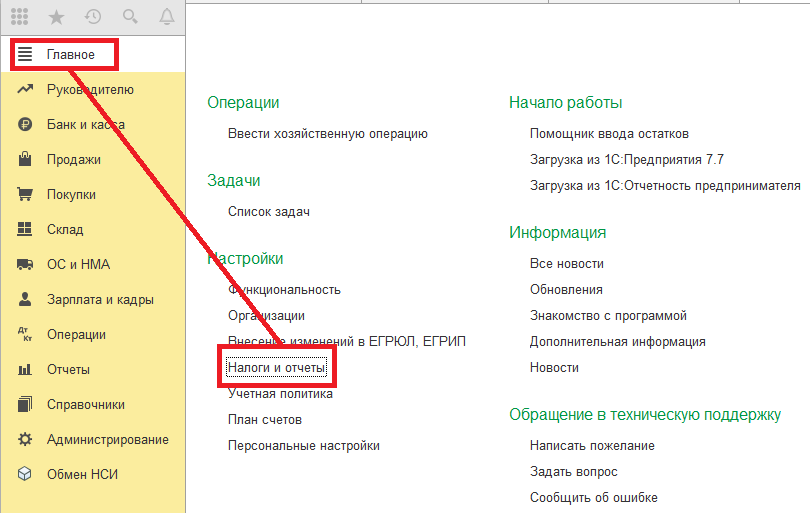
Task: Click the Обмен НСИ cube icon
Action: (x=25, y=474)
